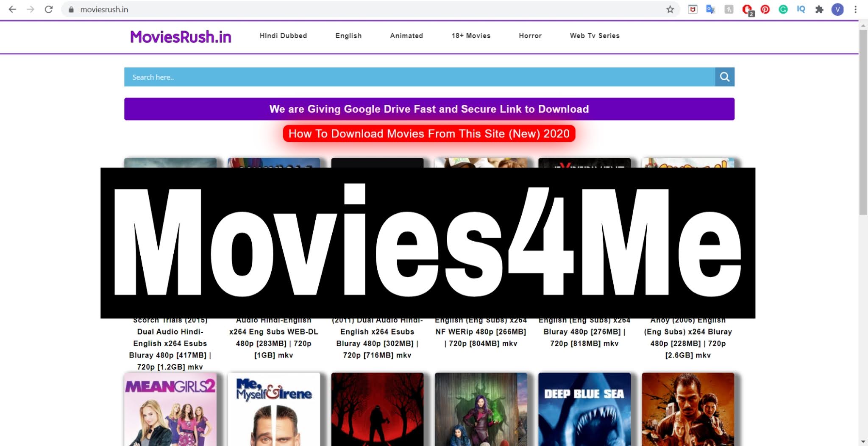Viewport: 868px width, 446px height.
Task: Open the McAfee WebAdvisor extension
Action: point(693,9)
